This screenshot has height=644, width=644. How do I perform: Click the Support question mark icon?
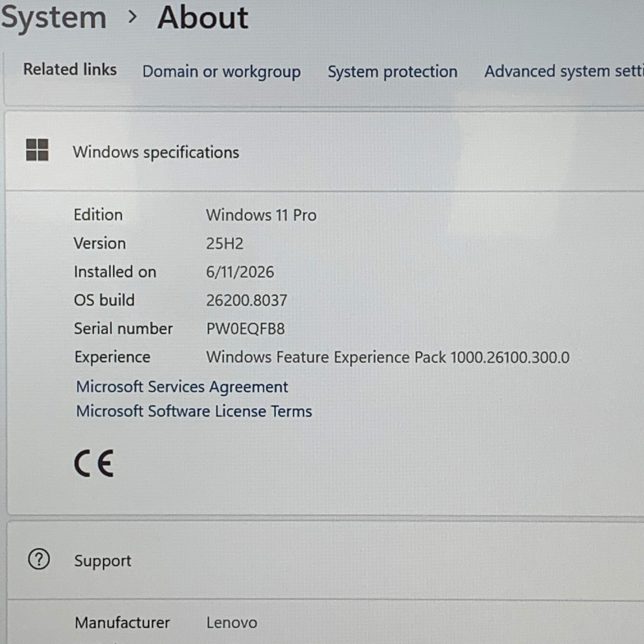(39, 559)
